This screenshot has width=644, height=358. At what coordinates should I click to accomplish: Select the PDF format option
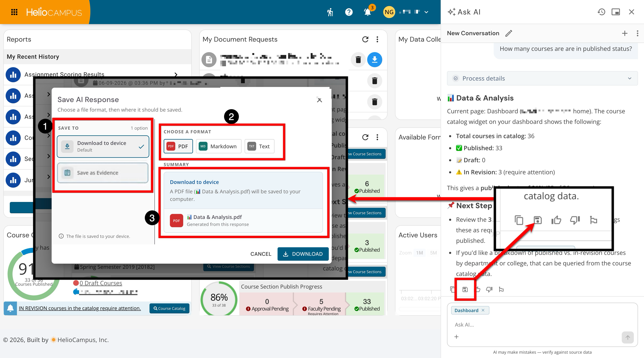[x=178, y=146]
